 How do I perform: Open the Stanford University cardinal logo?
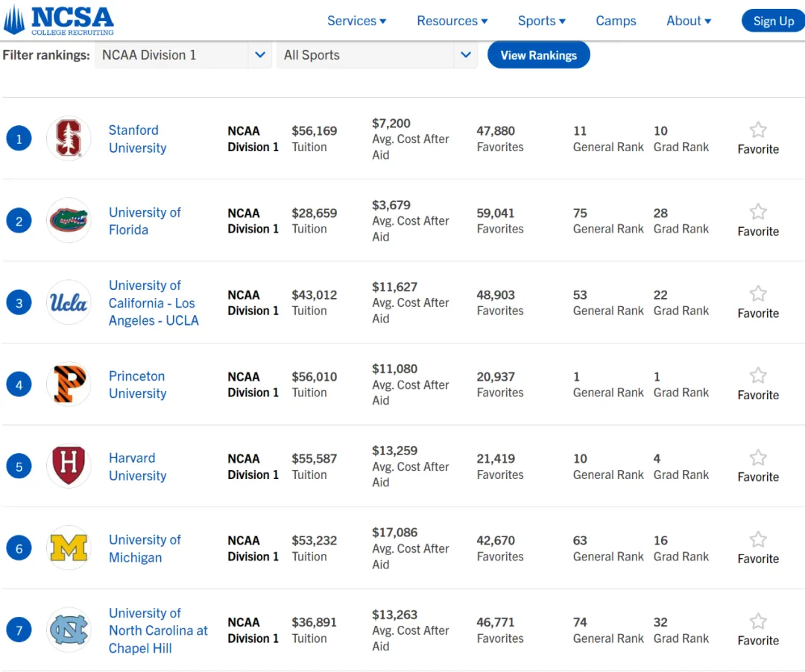point(69,138)
